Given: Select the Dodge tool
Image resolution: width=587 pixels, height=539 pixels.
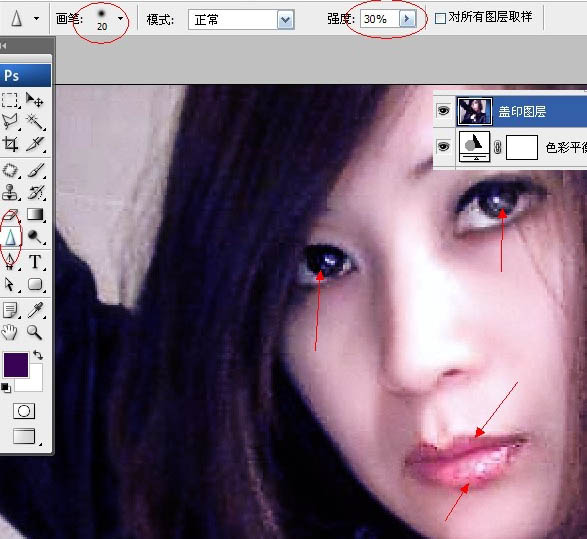Looking at the screenshot, I should click(x=35, y=237).
